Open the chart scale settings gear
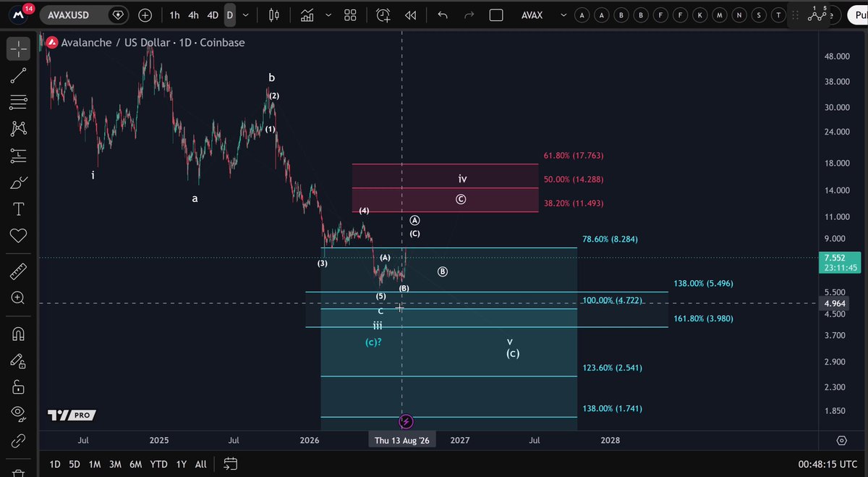 click(x=841, y=440)
